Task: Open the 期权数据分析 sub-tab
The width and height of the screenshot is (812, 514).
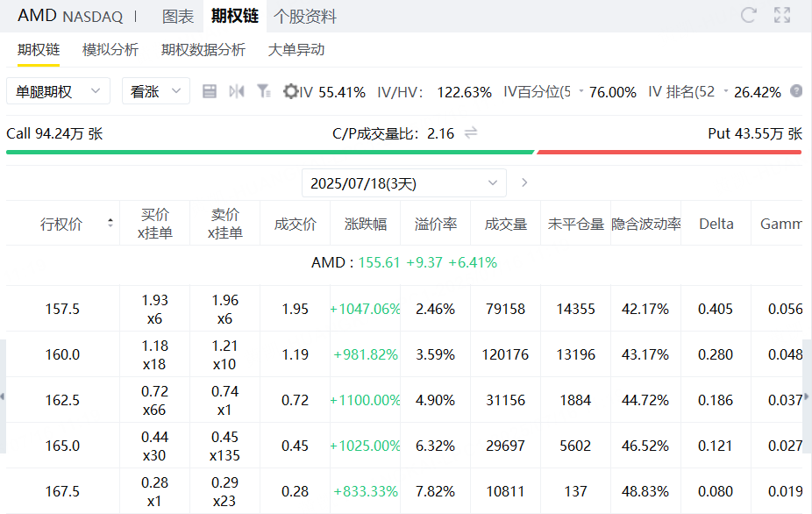Action: pyautogui.click(x=203, y=50)
